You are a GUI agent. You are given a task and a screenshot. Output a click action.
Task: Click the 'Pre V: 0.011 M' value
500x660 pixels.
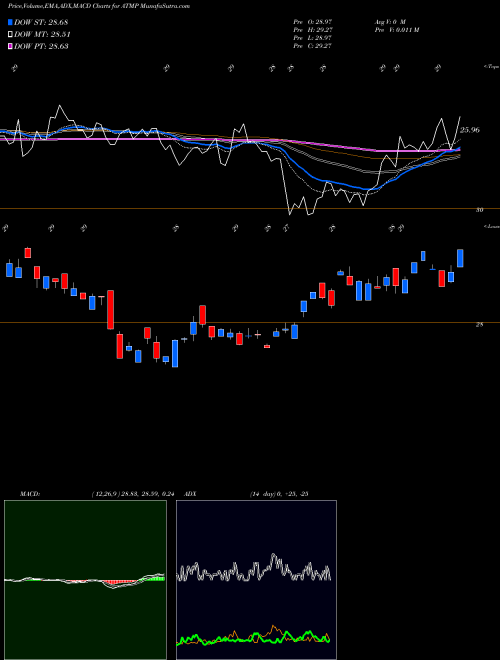pos(396,30)
